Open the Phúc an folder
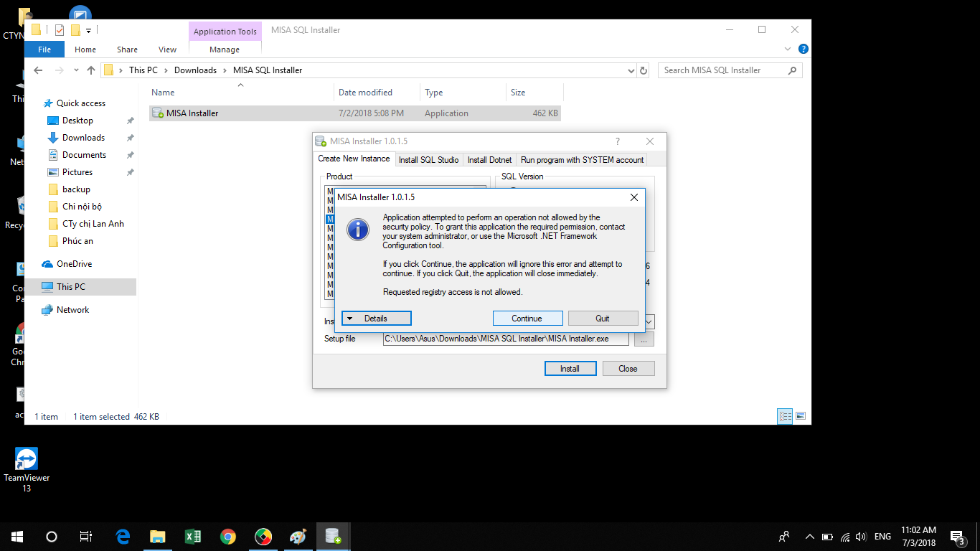Image resolution: width=980 pixels, height=551 pixels. [77, 241]
